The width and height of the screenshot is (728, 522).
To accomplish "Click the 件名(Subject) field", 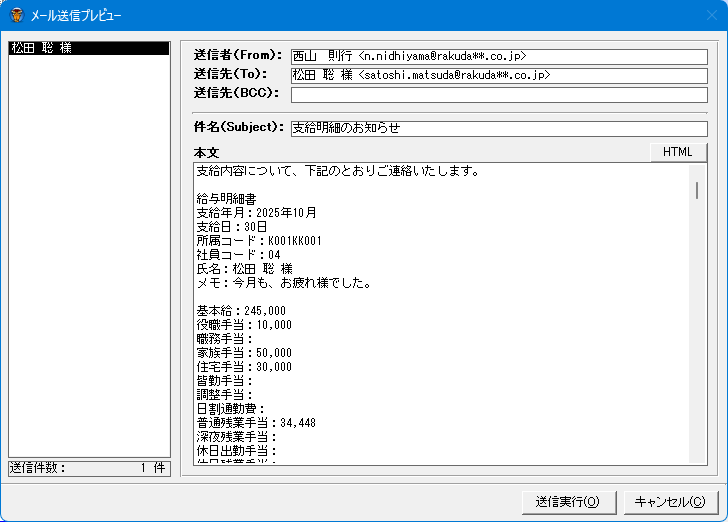I will [498, 128].
